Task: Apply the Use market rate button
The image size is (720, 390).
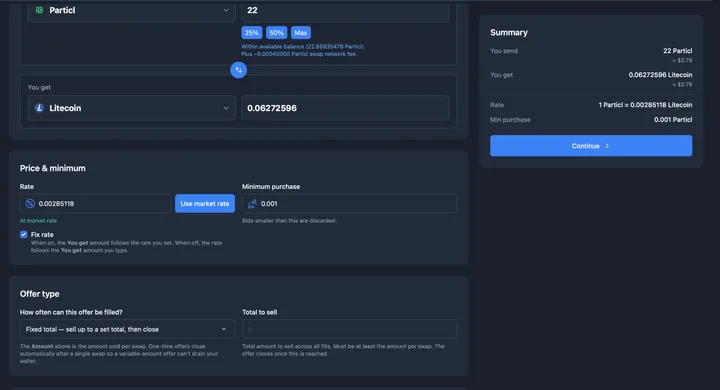Action: coord(205,203)
